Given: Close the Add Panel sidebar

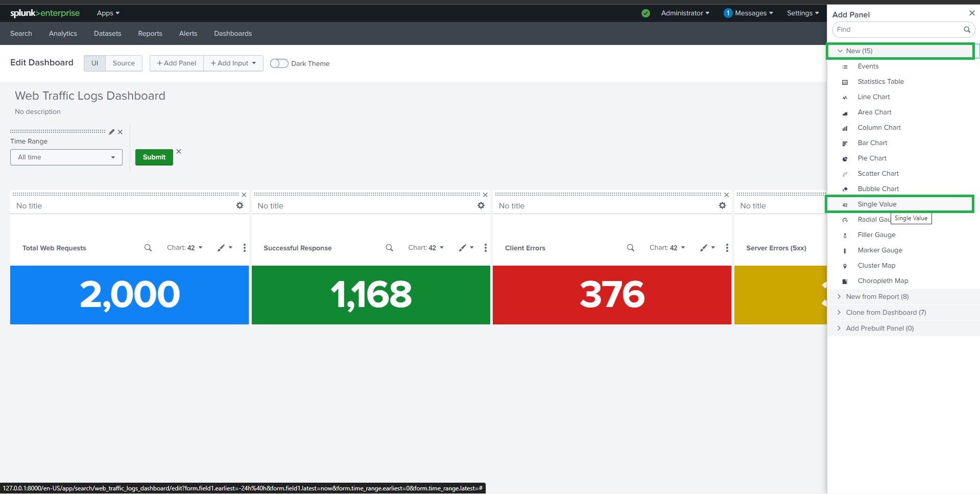Looking at the screenshot, I should coord(972,13).
